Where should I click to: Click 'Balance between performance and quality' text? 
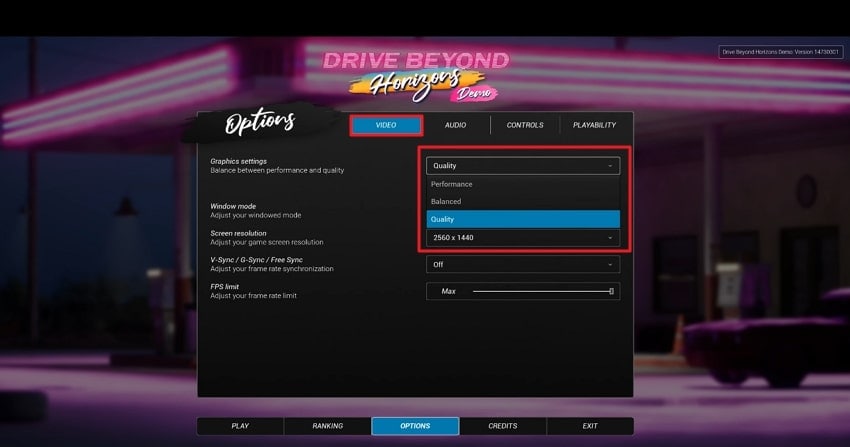pos(277,171)
